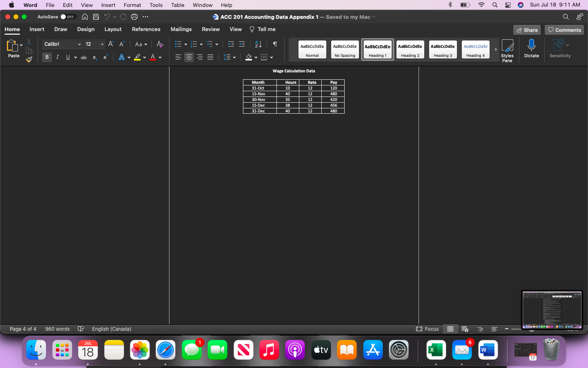Open the Styles Pane
This screenshot has height=368, width=588.
508,50
